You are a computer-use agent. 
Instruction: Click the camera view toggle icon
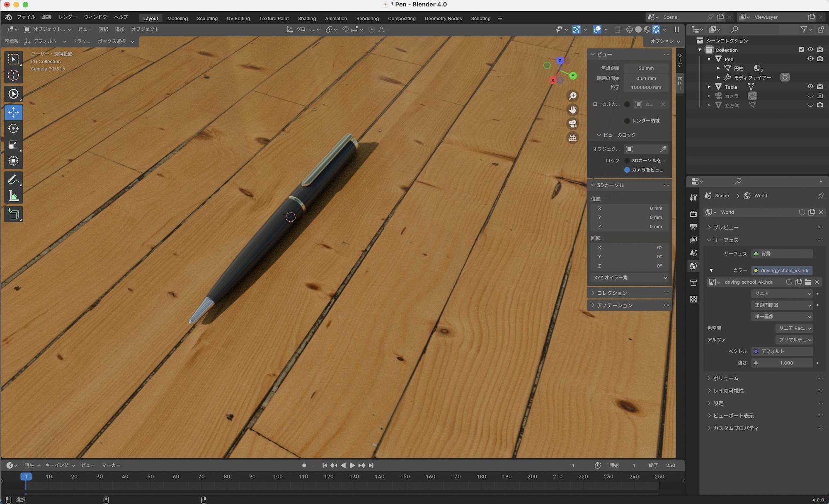point(573,123)
